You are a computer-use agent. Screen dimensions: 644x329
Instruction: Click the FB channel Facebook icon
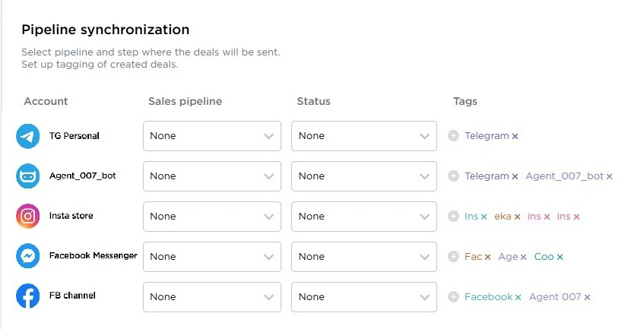pyautogui.click(x=28, y=296)
